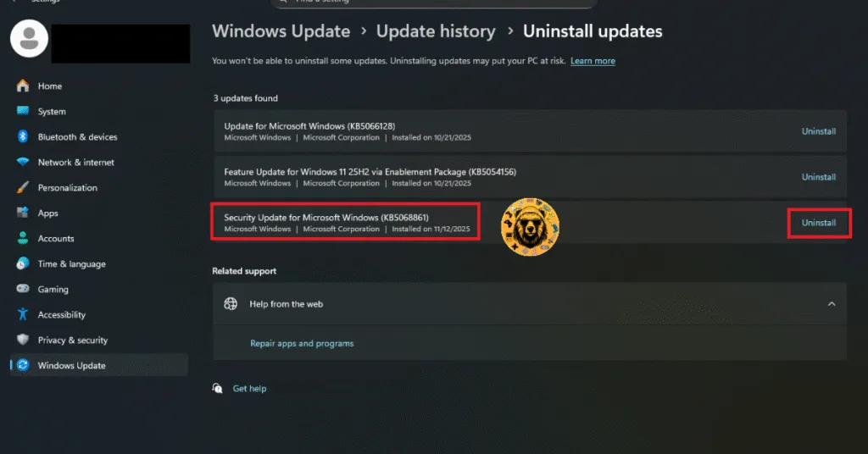Go to Bluetooth & devices settings

click(x=77, y=137)
